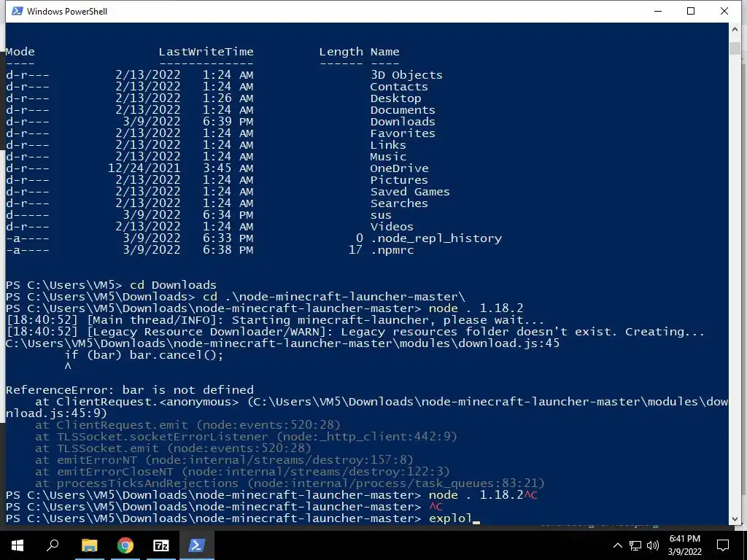Click the scrollbar up arrow
This screenshot has width=747, height=560.
[x=735, y=29]
